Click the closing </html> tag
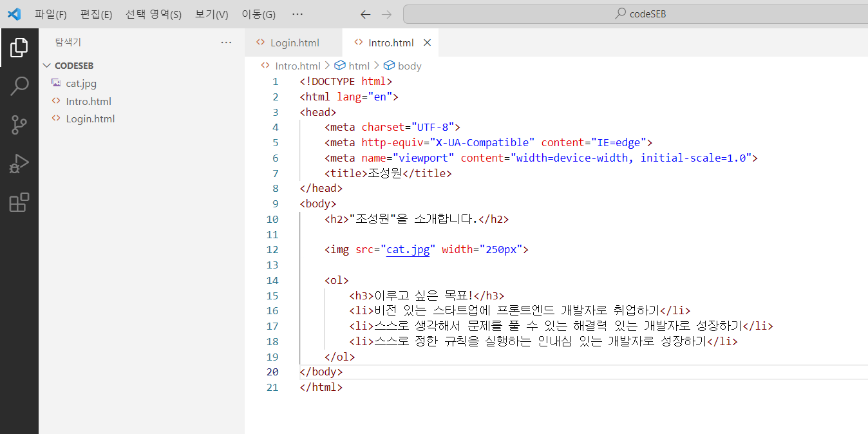Screen dimensions: 868x434 [321, 388]
